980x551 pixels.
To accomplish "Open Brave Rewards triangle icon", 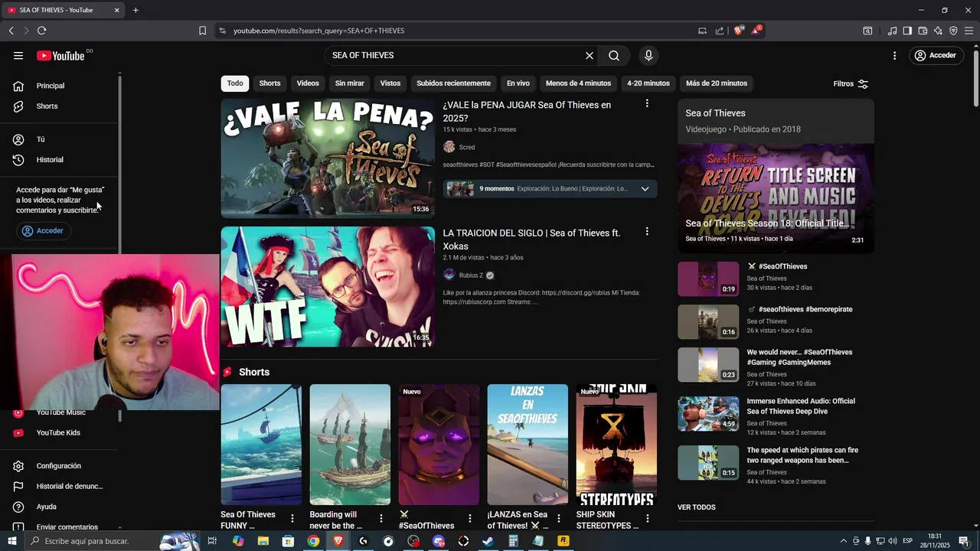I will [756, 31].
